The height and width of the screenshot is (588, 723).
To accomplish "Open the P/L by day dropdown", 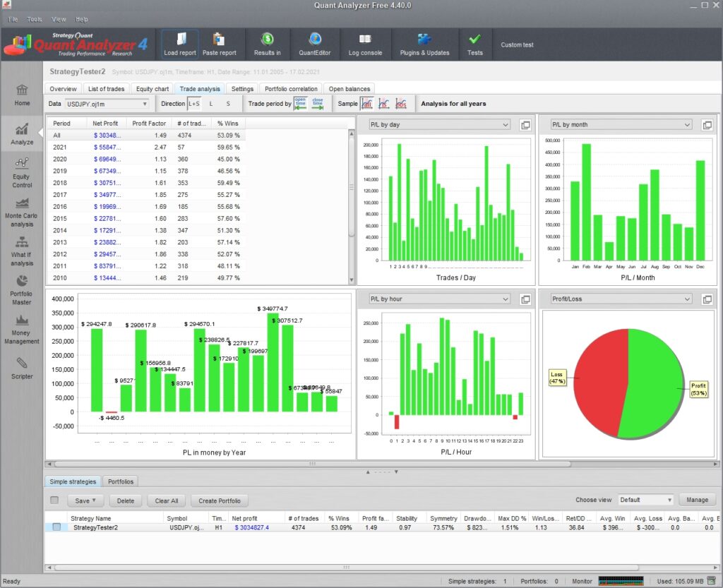I will pyautogui.click(x=439, y=125).
